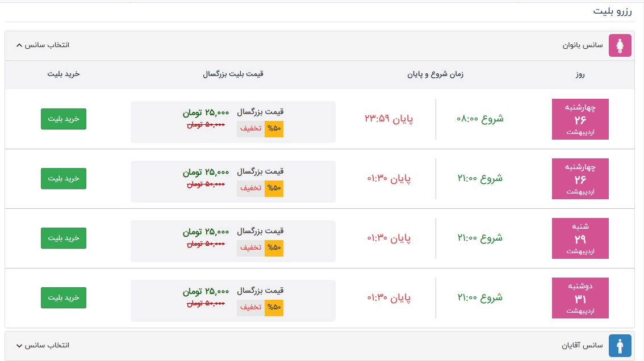Click the 'زمان شروع و پایان' column header
644x361 pixels.
click(x=435, y=74)
